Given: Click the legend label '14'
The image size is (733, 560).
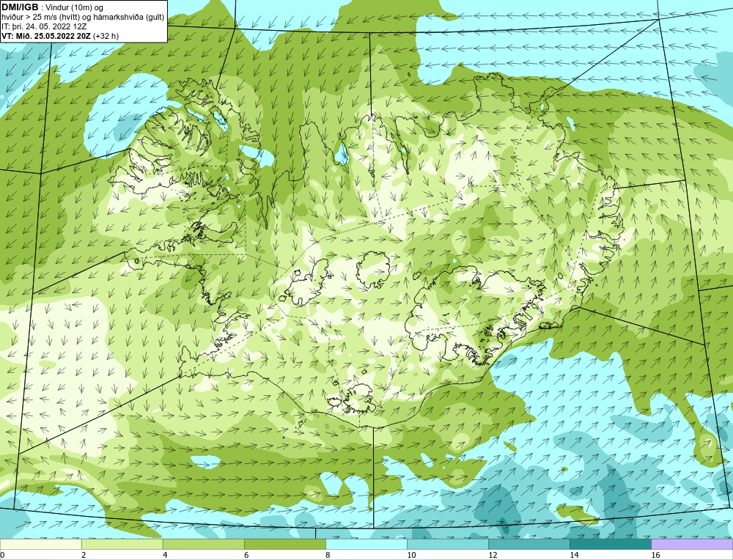Looking at the screenshot, I should coord(574,556).
